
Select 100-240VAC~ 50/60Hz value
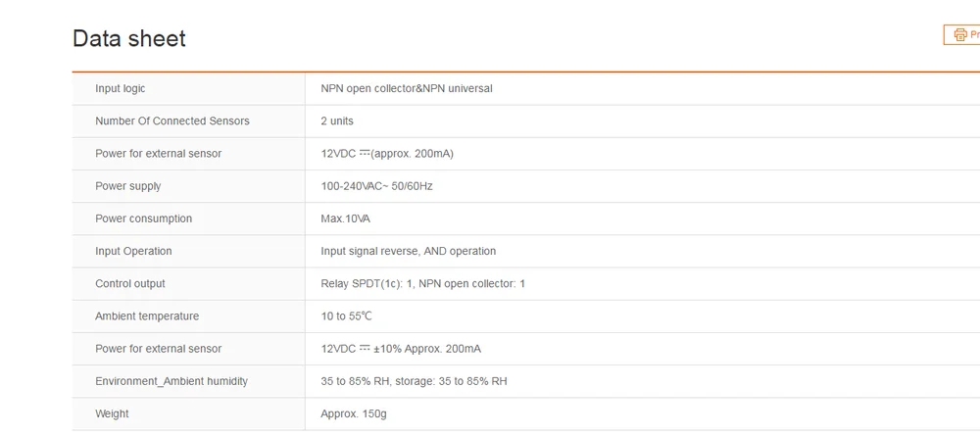point(376,186)
